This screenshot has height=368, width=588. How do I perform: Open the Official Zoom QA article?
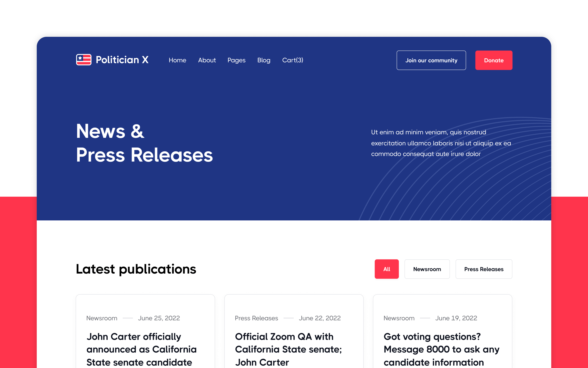288,349
